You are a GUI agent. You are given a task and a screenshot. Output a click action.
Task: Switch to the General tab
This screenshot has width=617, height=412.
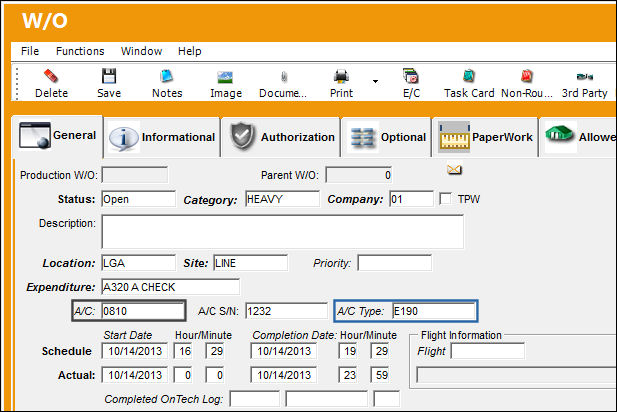(x=57, y=136)
